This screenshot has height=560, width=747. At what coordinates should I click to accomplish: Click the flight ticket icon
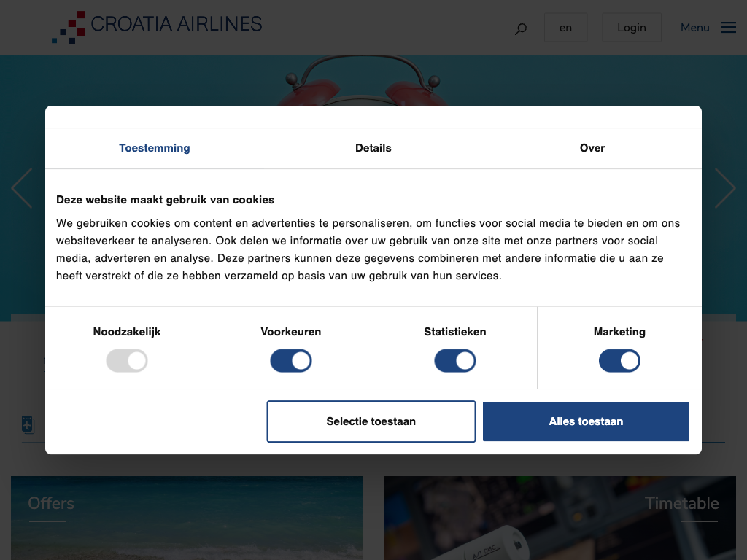click(x=28, y=424)
